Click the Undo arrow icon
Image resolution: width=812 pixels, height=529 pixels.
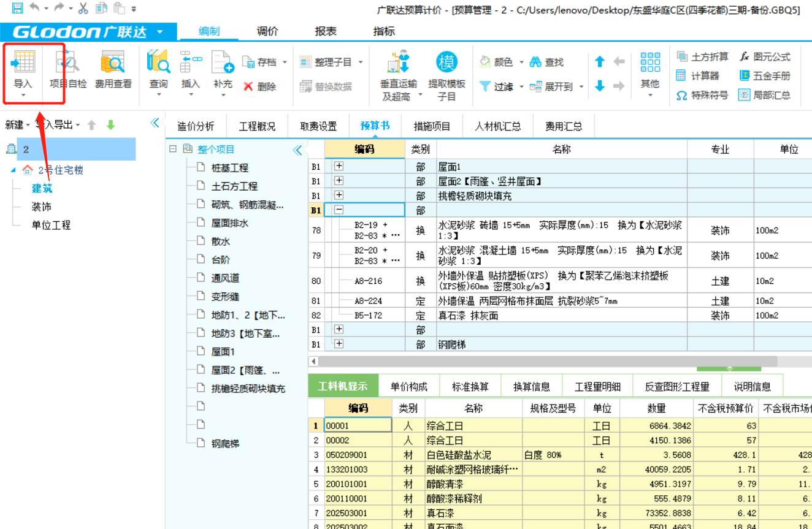click(35, 9)
